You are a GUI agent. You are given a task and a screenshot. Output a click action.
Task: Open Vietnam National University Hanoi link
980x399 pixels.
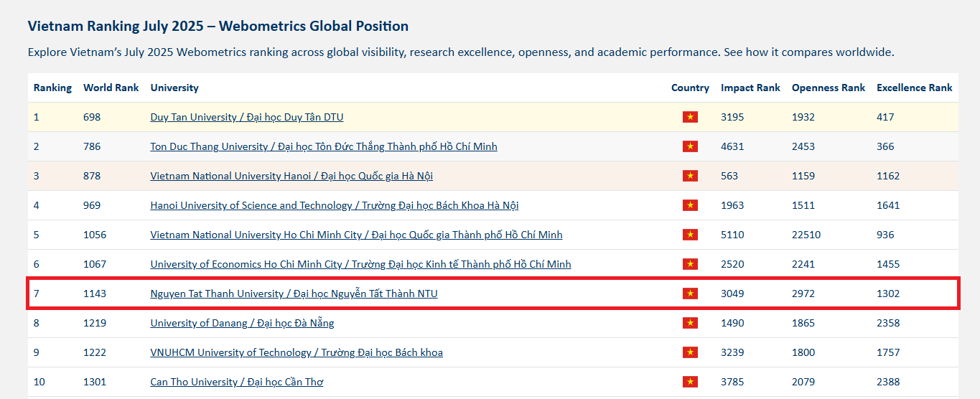[291, 176]
